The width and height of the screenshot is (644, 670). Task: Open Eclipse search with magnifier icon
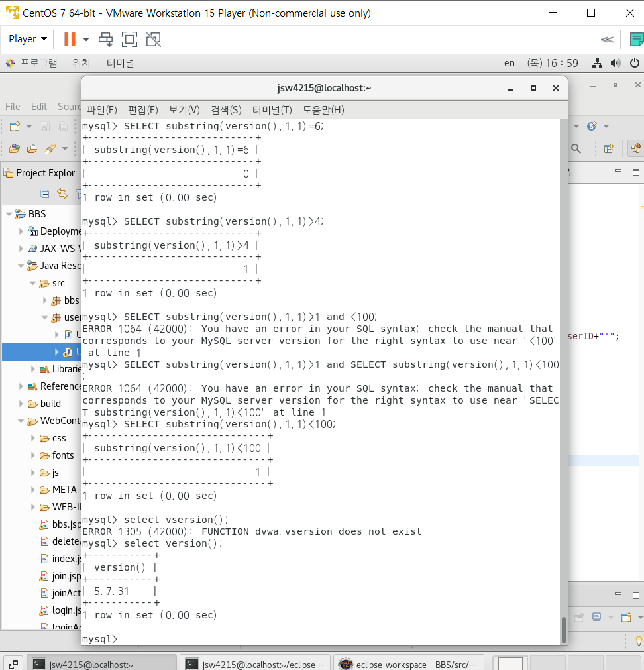point(576,149)
